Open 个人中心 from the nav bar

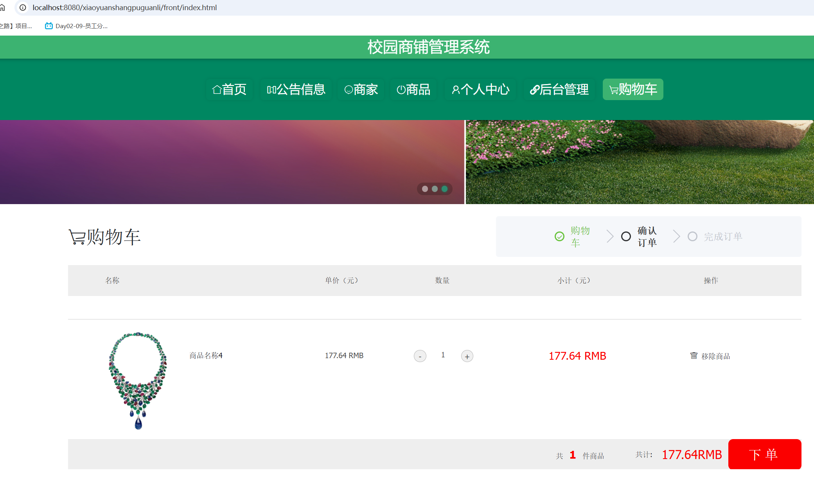coord(481,90)
